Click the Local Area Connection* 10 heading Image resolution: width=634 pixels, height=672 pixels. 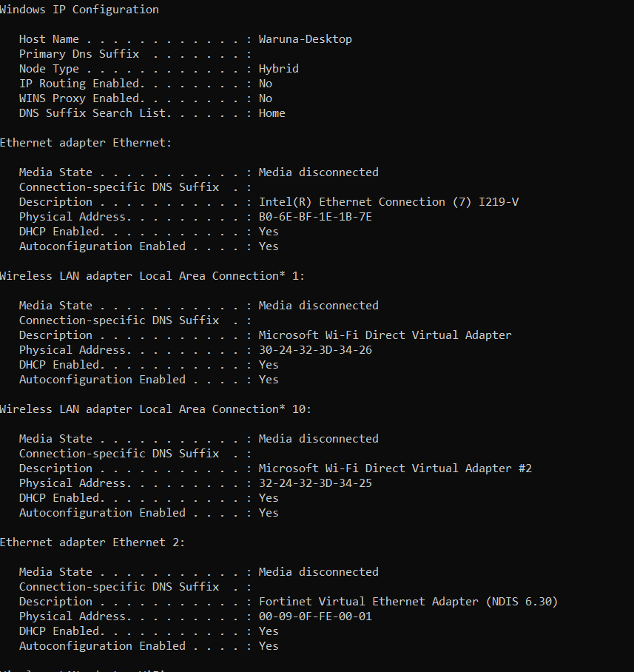pyautogui.click(x=155, y=409)
